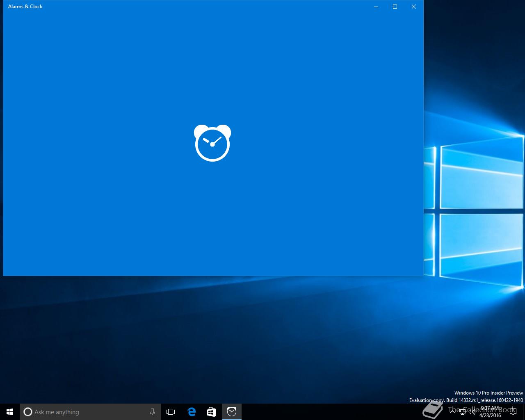Minimize the Alarms & Clock window

376,7
